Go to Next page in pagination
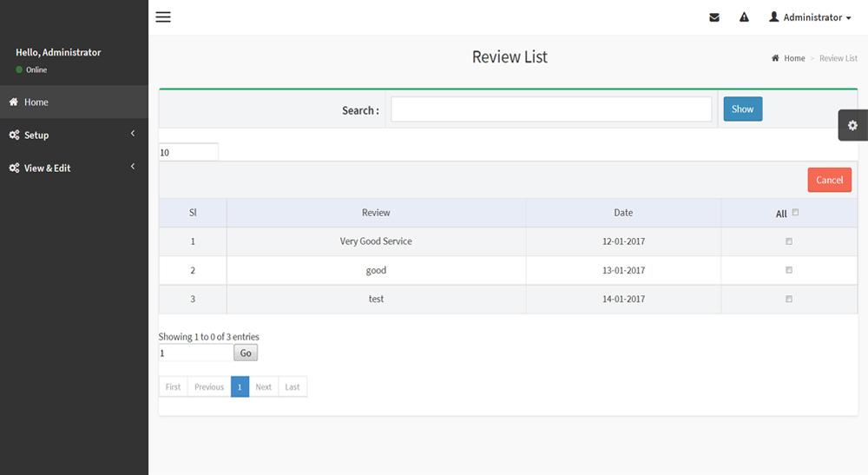The image size is (868, 475). [x=264, y=387]
